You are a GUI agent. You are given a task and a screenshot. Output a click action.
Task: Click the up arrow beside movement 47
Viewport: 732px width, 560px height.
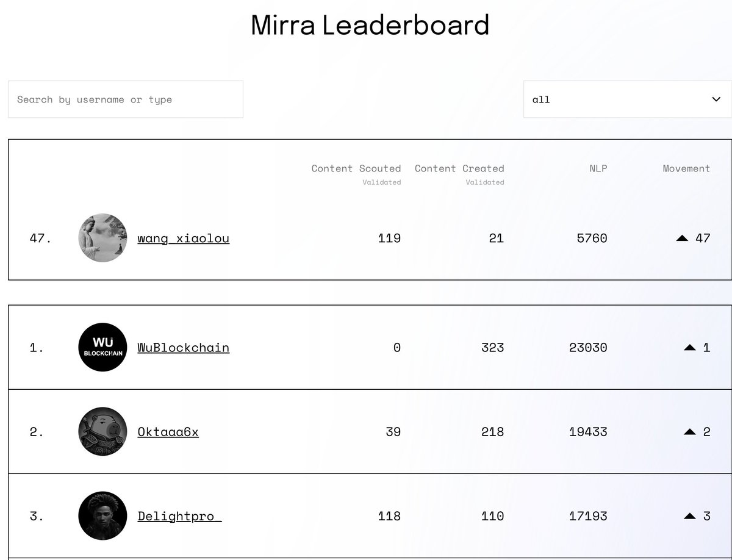682,239
